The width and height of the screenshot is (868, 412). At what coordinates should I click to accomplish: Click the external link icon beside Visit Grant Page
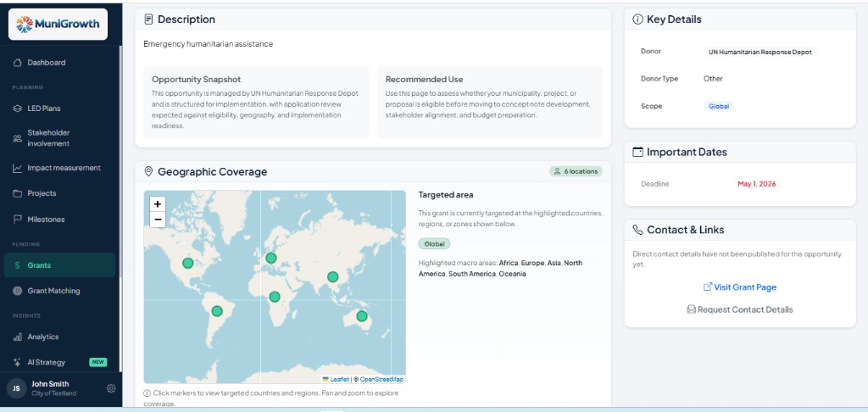(708, 287)
